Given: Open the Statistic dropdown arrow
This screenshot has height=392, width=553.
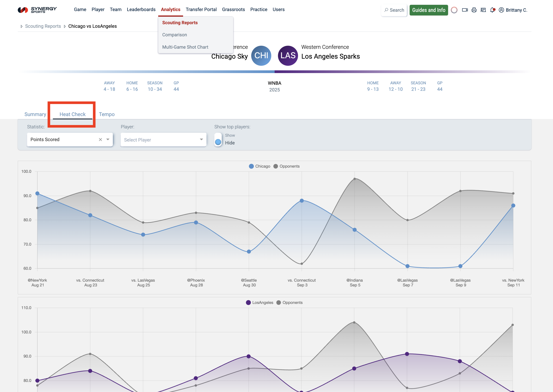Looking at the screenshot, I should tap(108, 139).
